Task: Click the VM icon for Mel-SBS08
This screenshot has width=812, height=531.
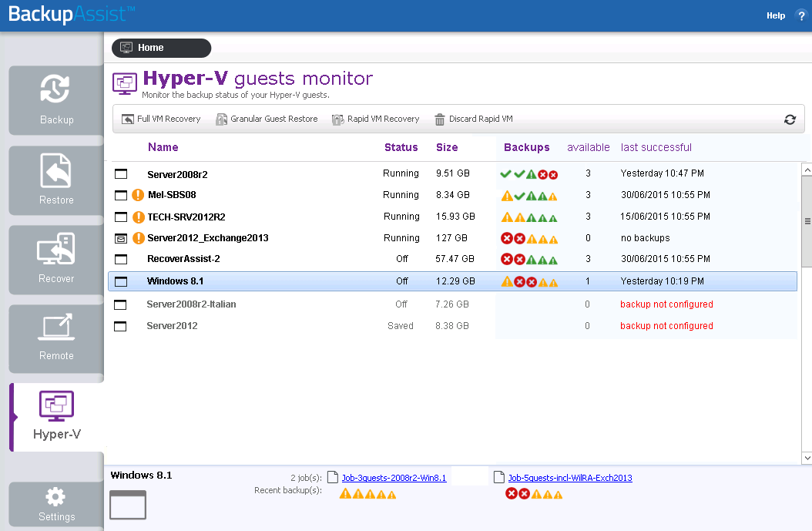Action: coord(121,195)
